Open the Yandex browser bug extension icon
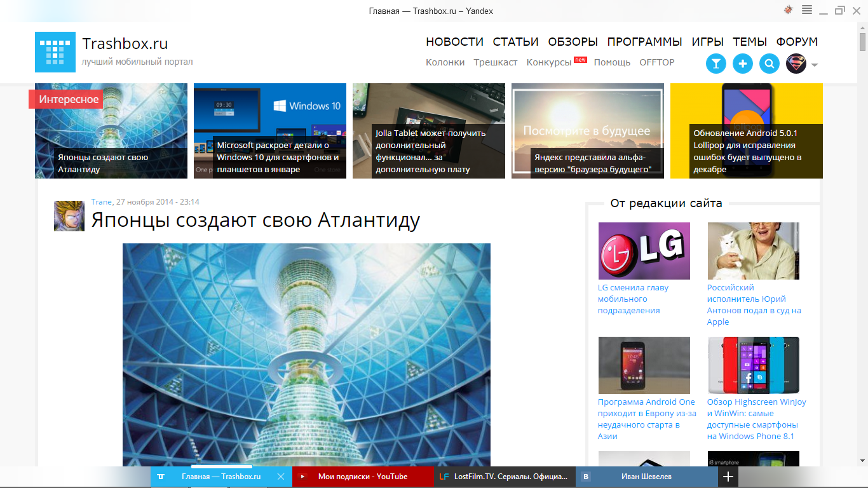868x488 pixels. (x=789, y=10)
